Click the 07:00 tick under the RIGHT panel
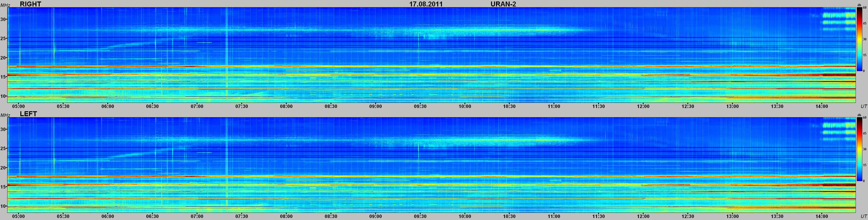The image size is (868, 220). pos(197,106)
